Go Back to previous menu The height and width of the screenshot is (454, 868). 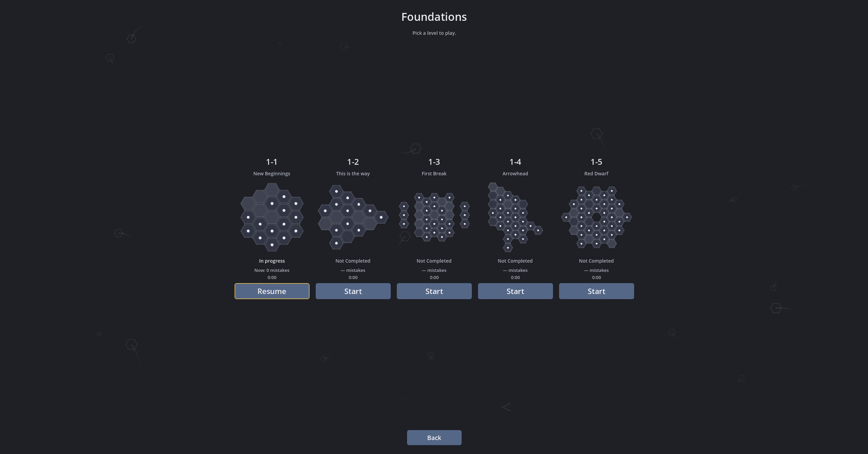coord(434,438)
